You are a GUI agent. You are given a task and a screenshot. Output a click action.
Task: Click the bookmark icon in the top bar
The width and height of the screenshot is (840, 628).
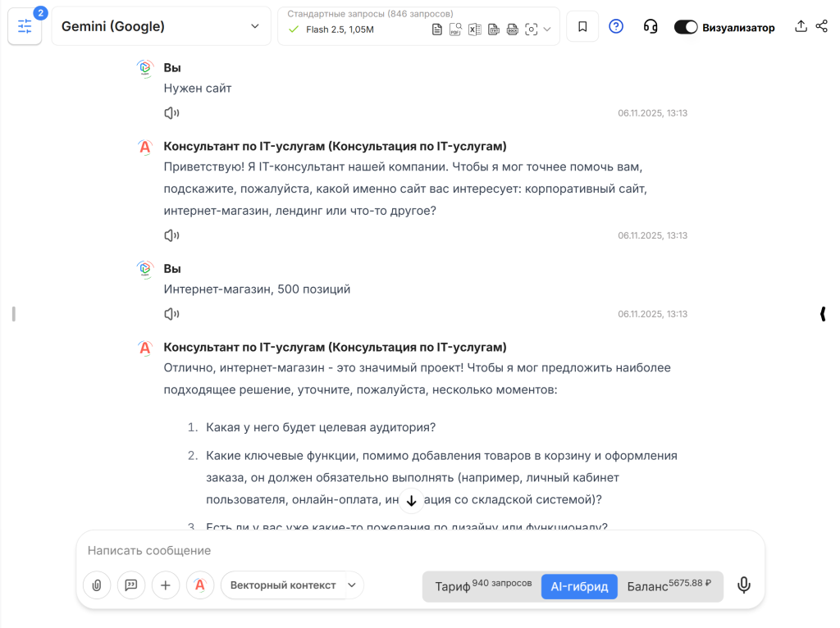[x=582, y=26]
